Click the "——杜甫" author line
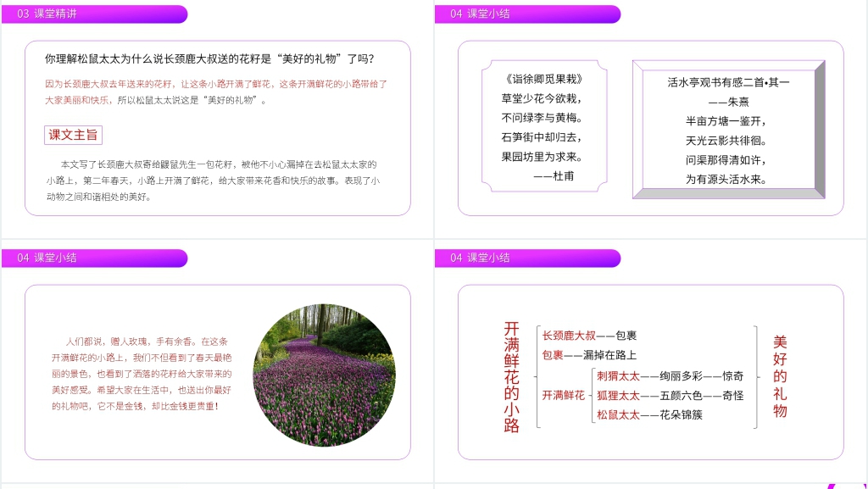The image size is (868, 489). [x=554, y=175]
